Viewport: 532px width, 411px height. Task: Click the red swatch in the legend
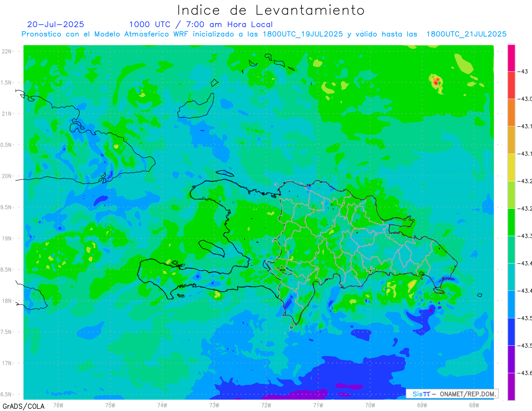(511, 85)
